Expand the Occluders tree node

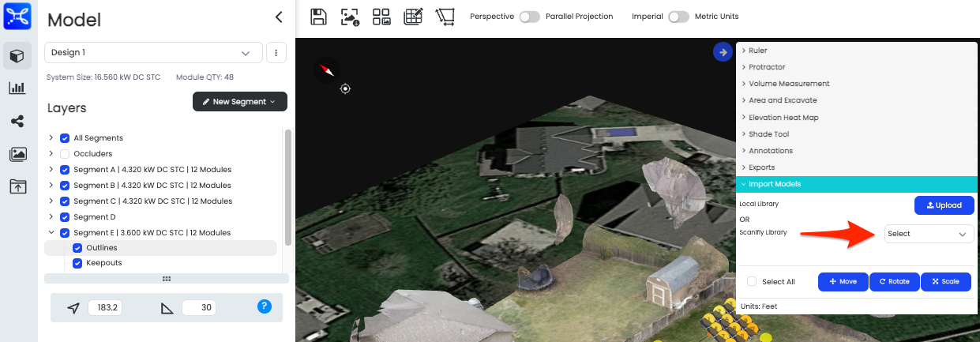pyautogui.click(x=51, y=154)
